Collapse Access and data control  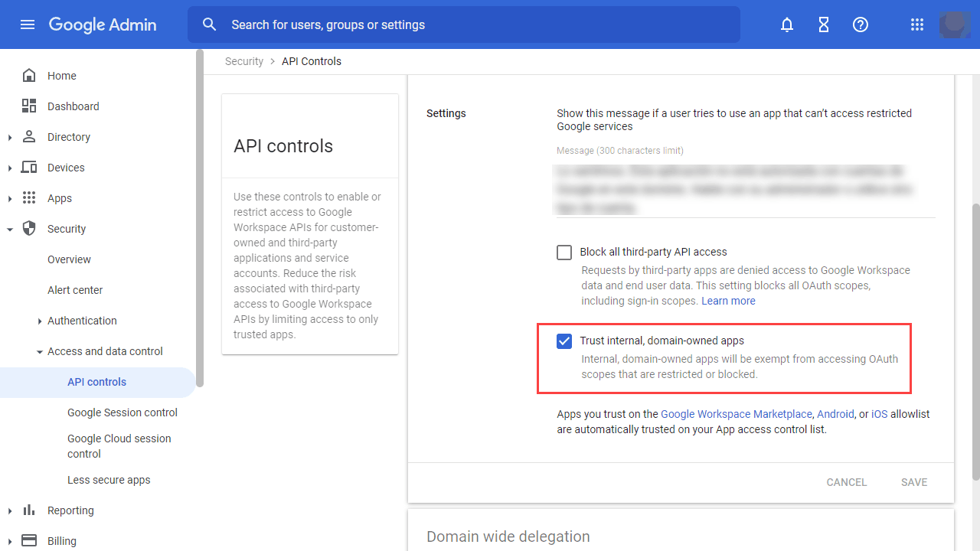tap(40, 351)
